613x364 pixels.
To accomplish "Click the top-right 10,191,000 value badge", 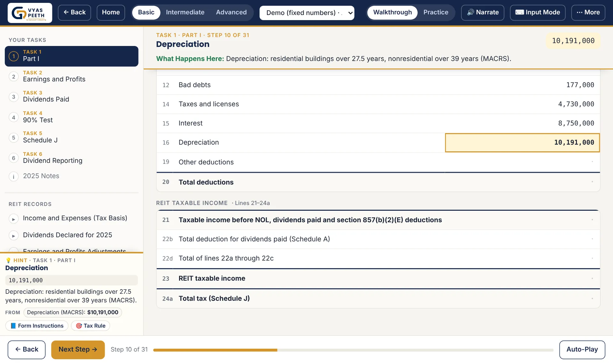I will tap(573, 41).
